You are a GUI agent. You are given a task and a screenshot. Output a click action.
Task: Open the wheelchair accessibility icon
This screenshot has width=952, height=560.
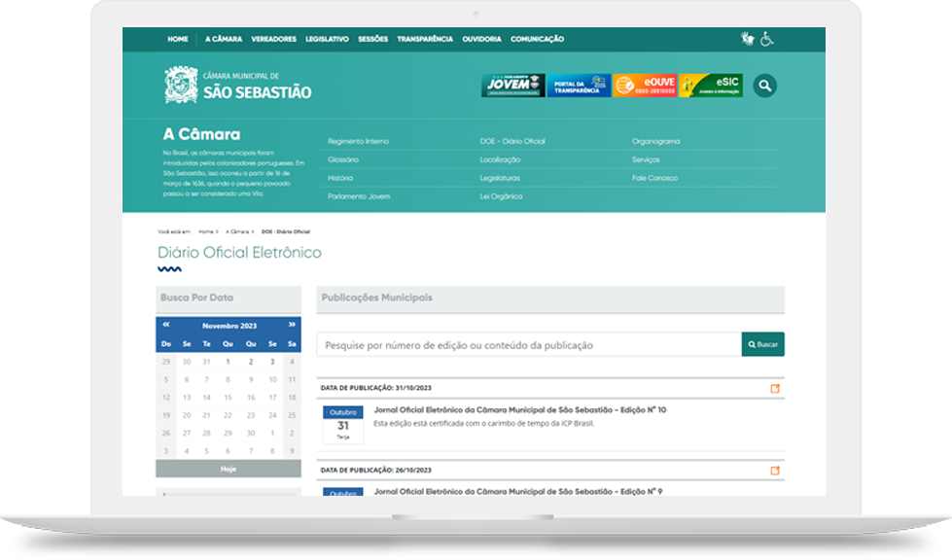tap(767, 39)
